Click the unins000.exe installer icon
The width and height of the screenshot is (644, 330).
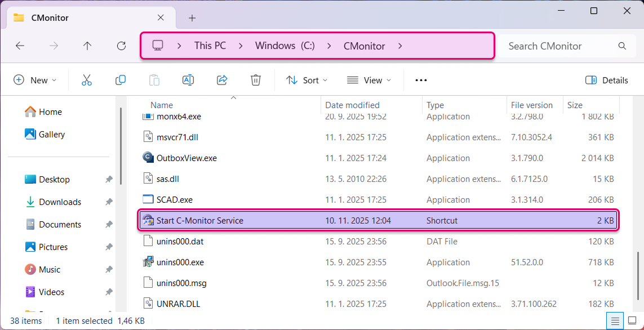[148, 262]
